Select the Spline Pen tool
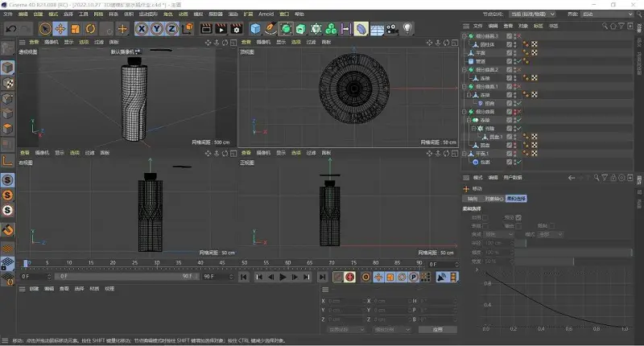Screen dimensions: 644x346 coord(270,29)
